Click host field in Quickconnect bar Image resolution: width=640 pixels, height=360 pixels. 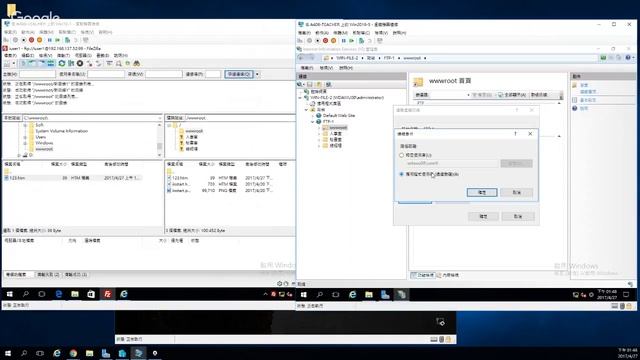pyautogui.click(x=37, y=74)
